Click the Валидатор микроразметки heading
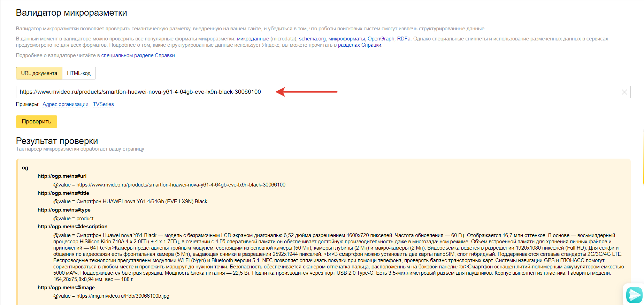The height and width of the screenshot is (305, 644). (71, 13)
